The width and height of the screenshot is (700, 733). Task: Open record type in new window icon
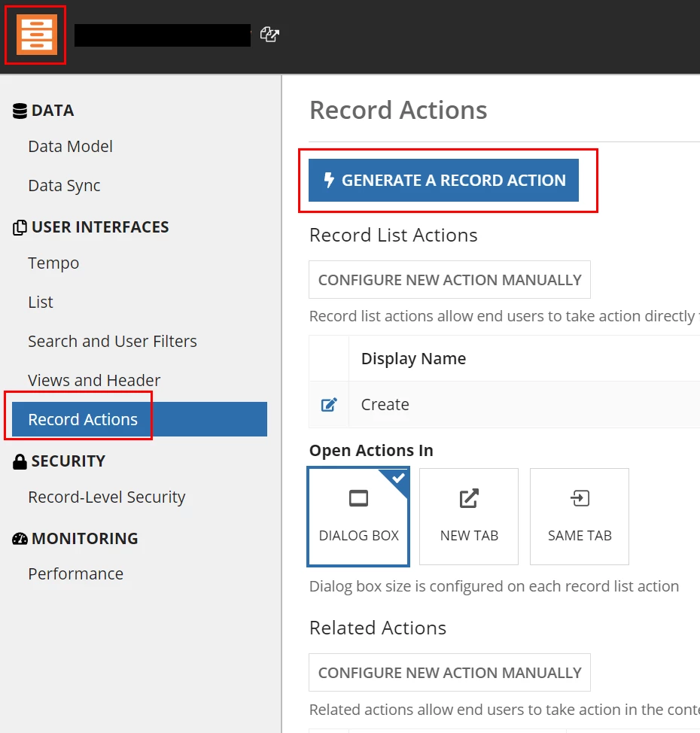(x=269, y=35)
